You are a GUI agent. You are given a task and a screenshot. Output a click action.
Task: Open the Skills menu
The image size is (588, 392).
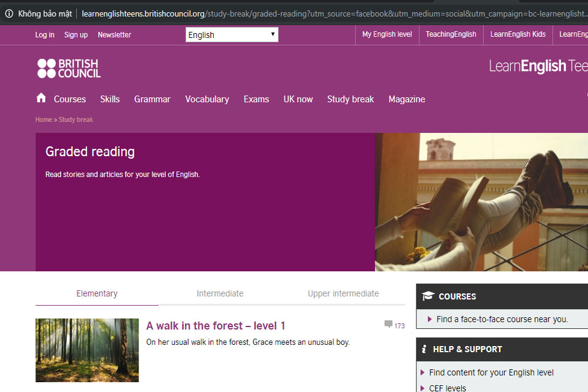click(x=110, y=99)
